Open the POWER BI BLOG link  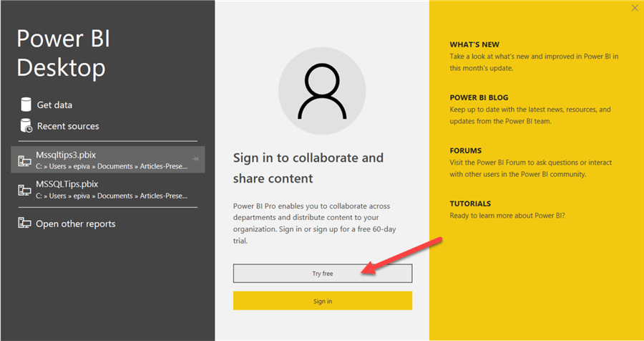tap(479, 97)
